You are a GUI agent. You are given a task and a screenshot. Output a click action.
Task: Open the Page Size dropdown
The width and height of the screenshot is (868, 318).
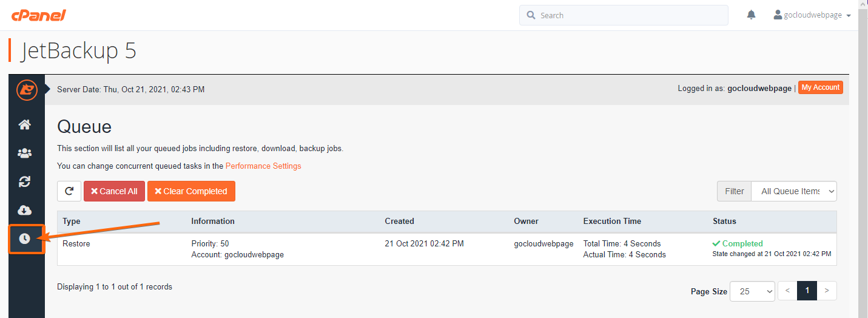click(752, 291)
